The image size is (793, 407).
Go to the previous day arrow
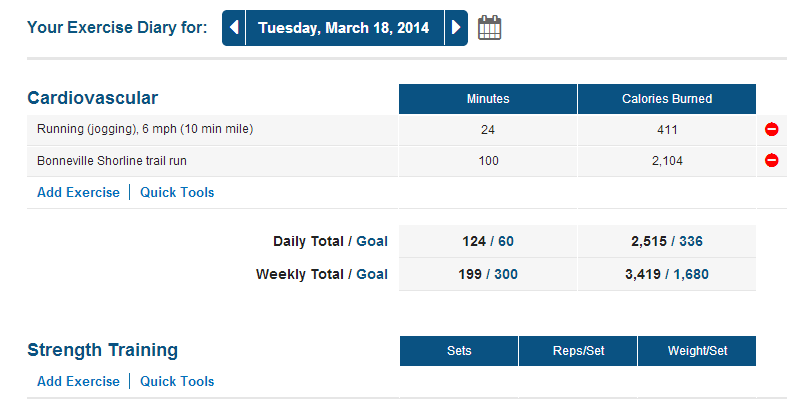point(234,28)
